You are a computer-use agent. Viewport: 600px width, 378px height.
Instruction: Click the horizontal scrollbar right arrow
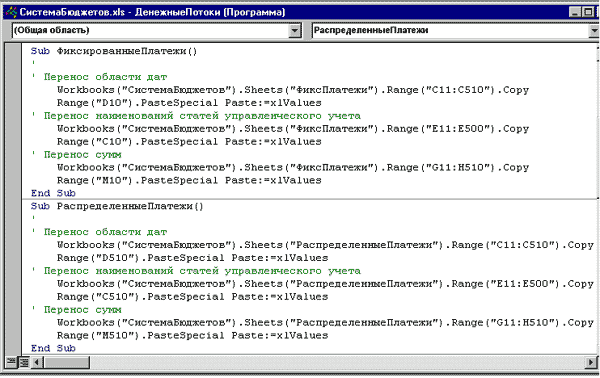click(591, 362)
